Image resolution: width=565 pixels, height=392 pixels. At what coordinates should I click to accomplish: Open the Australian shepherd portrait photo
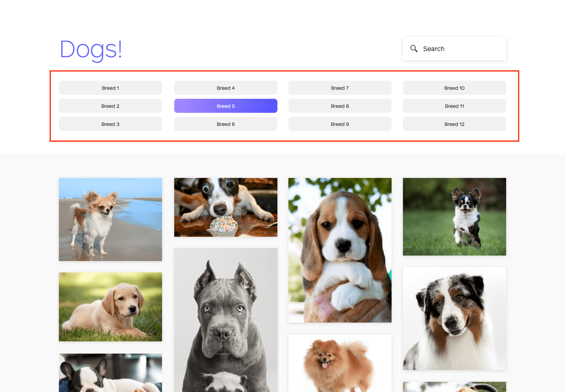[454, 318]
